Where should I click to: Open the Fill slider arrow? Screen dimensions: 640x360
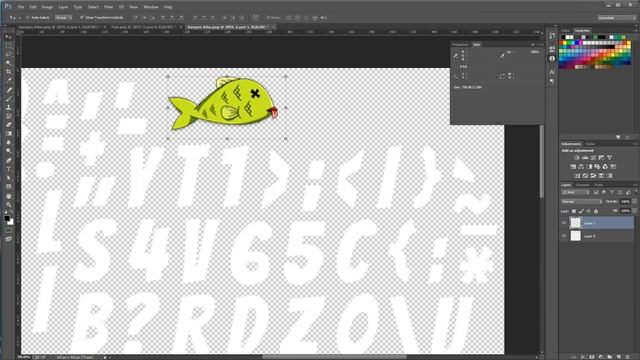(x=634, y=211)
